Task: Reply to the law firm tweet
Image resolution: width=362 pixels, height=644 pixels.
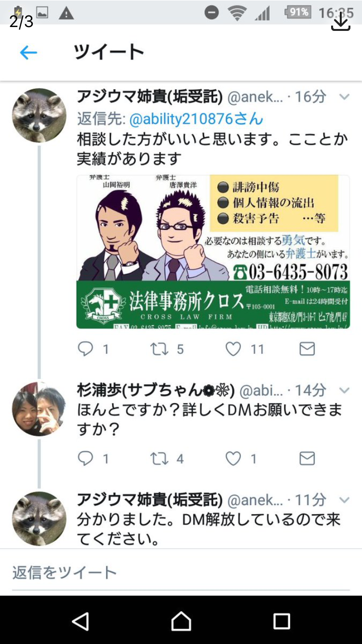Action: pos(85,349)
